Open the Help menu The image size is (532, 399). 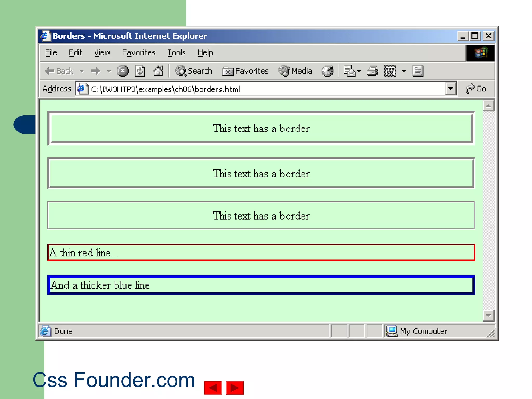click(x=205, y=53)
